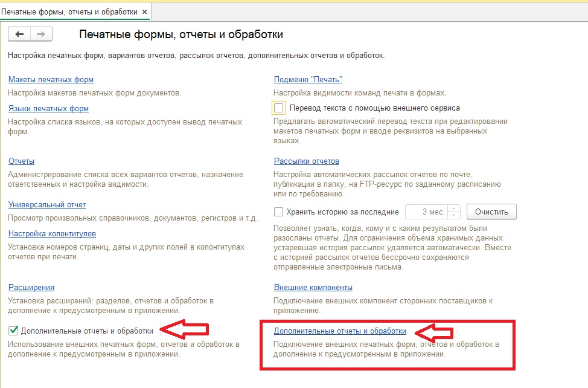Viewport: 588px width, 388px height.
Task: Enable Перевод текста с помощью внешнего сервиса checkbox
Action: click(x=278, y=108)
